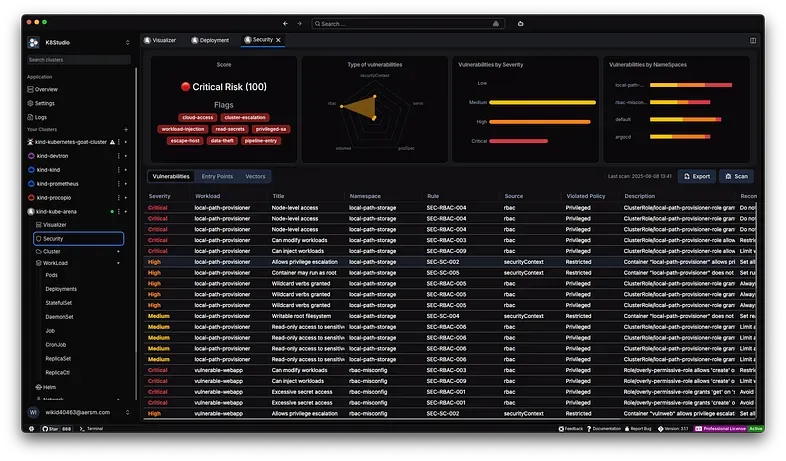Add a cluster with the plus icon
The image size is (786, 461).
[x=125, y=130]
